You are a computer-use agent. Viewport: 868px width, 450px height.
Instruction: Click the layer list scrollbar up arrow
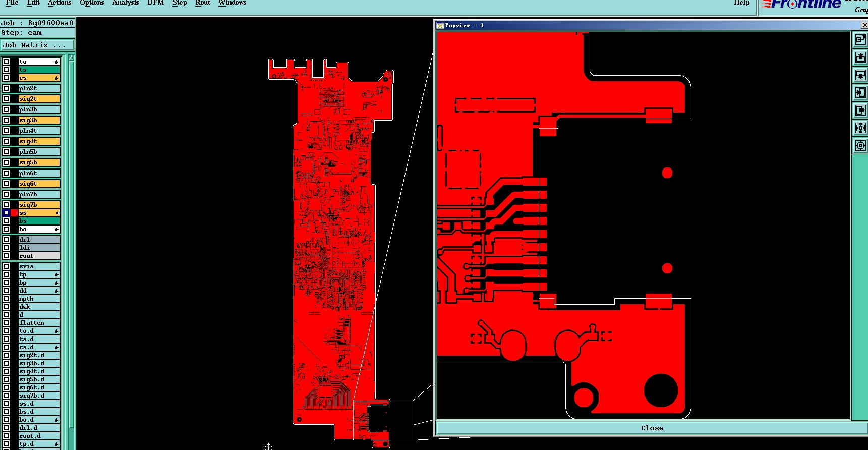(x=71, y=58)
